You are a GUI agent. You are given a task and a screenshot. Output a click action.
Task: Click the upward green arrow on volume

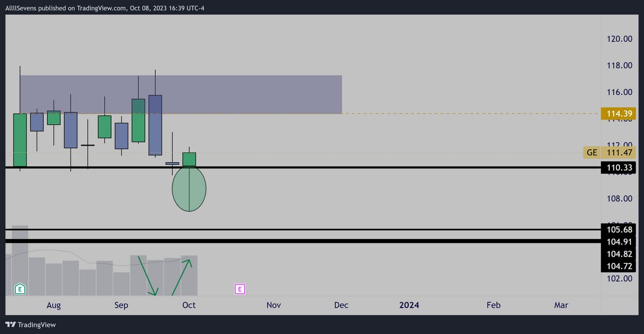coord(182,275)
